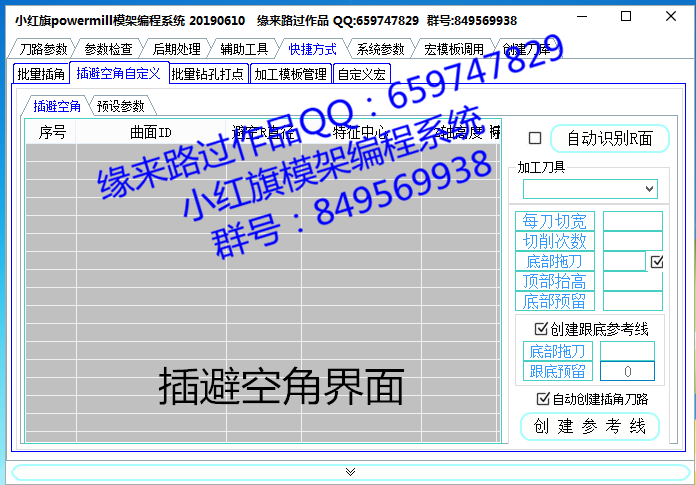Open the 后期处理 tab
This screenshot has width=696, height=485.
[x=176, y=49]
